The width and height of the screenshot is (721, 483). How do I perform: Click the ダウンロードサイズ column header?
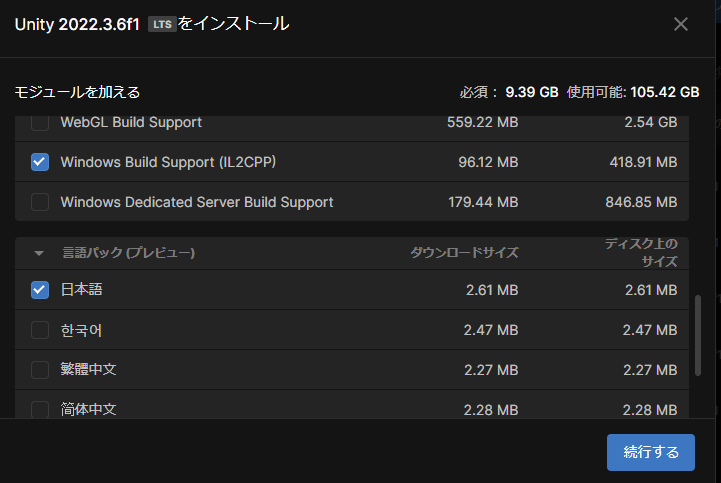coord(464,253)
